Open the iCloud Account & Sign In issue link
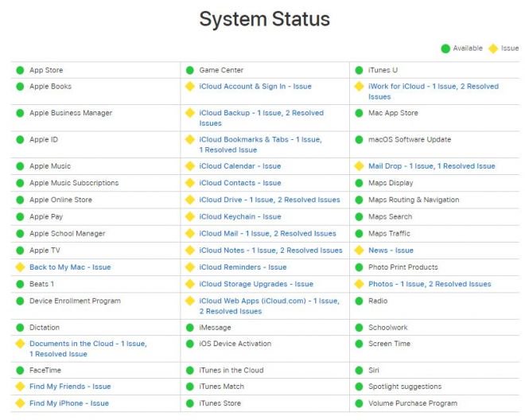525x420 pixels. pyautogui.click(x=255, y=87)
